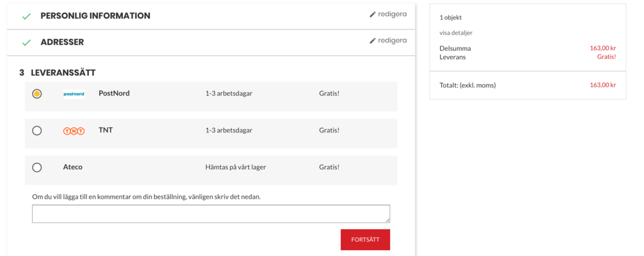This screenshot has width=644, height=256.
Task: Click the Delsumma label
Action: point(455,48)
